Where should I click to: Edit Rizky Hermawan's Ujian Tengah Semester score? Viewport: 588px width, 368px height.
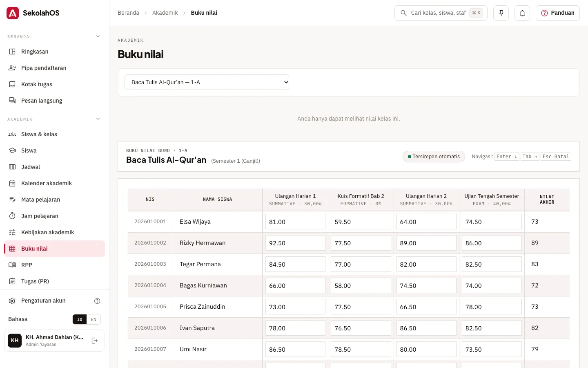[x=492, y=243]
